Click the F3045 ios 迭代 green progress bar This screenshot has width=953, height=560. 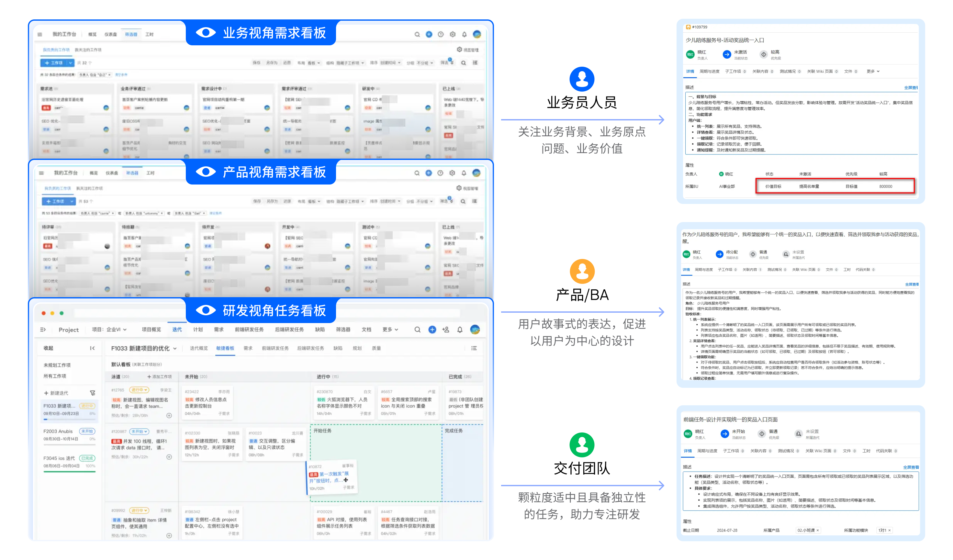point(70,472)
